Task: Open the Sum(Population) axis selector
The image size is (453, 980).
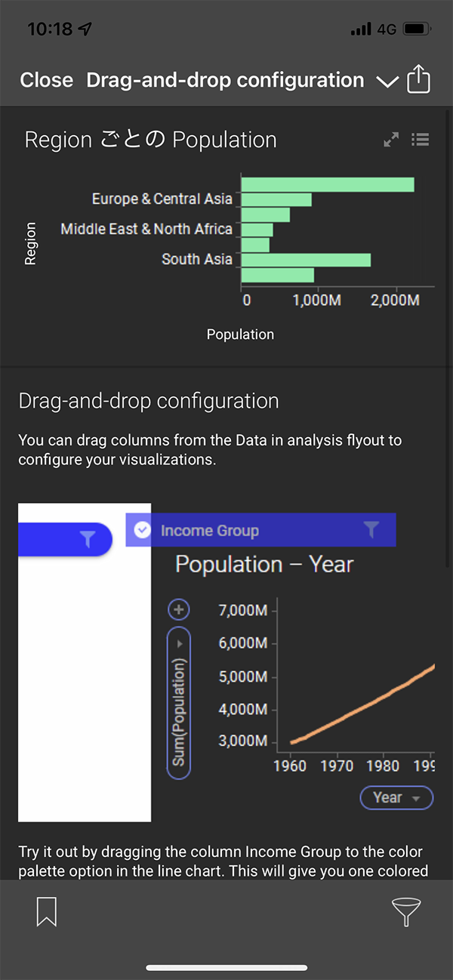Action: point(179,702)
